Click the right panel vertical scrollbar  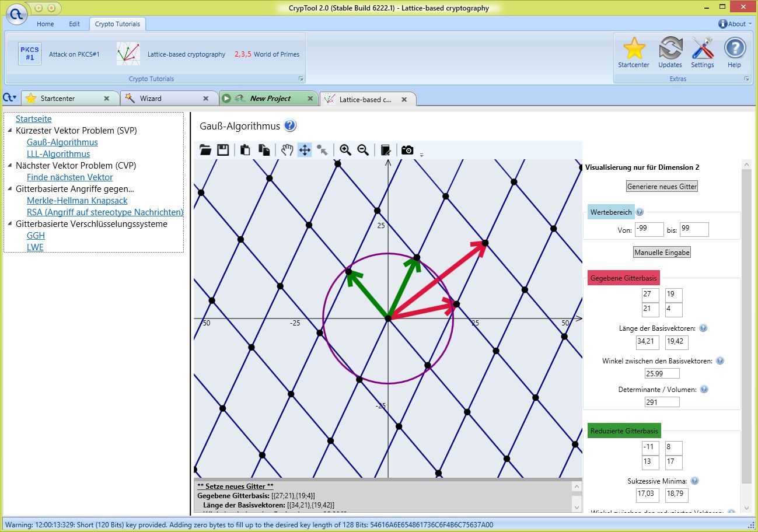(746, 327)
